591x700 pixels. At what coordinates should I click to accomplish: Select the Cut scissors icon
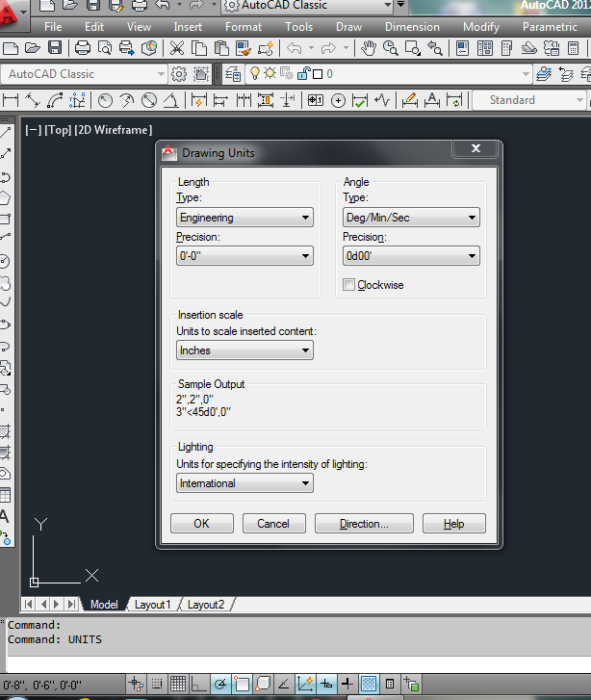click(x=177, y=48)
